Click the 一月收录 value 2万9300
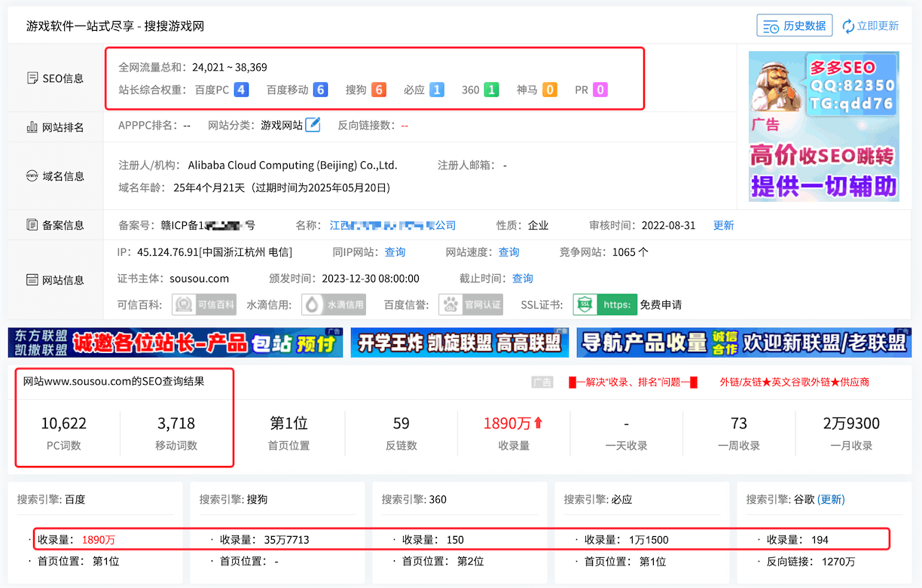This screenshot has height=588, width=922. [852, 423]
